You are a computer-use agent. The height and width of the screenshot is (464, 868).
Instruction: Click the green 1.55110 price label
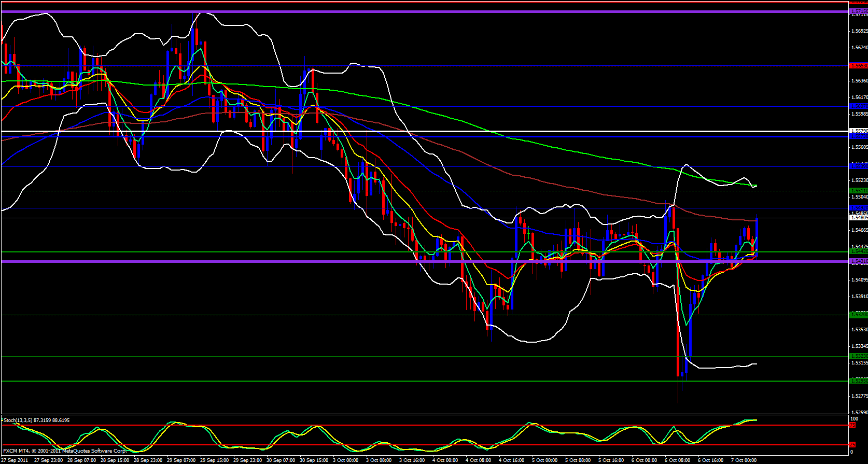pyautogui.click(x=858, y=191)
